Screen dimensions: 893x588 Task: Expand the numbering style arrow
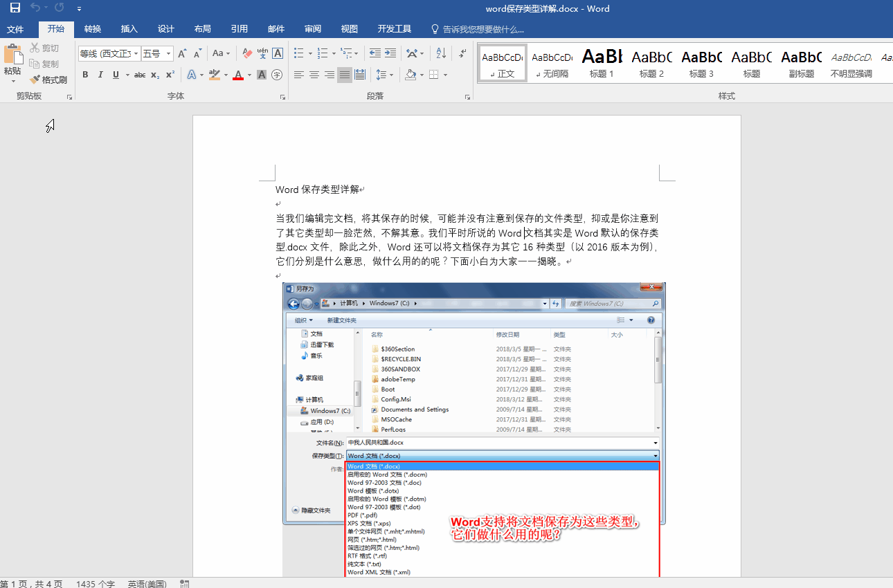pos(333,53)
